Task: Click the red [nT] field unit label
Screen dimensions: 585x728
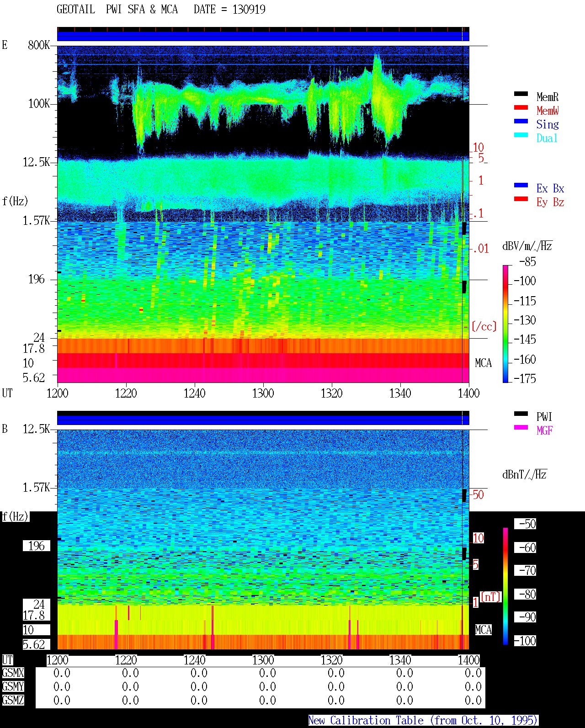Action: coord(491,597)
